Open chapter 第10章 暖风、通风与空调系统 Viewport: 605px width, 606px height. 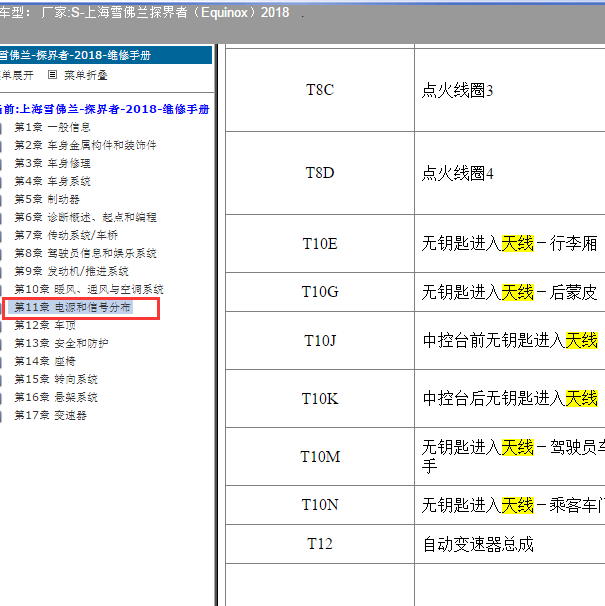click(89, 289)
